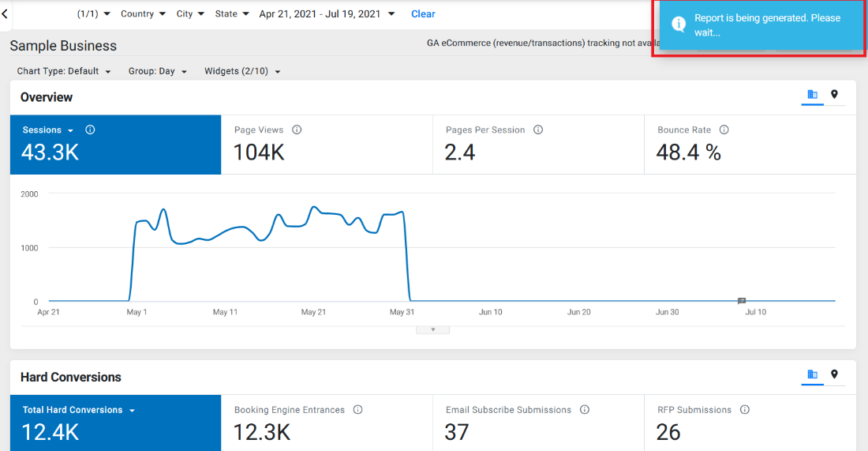Select the Bounce Rate metric tile

[750, 145]
